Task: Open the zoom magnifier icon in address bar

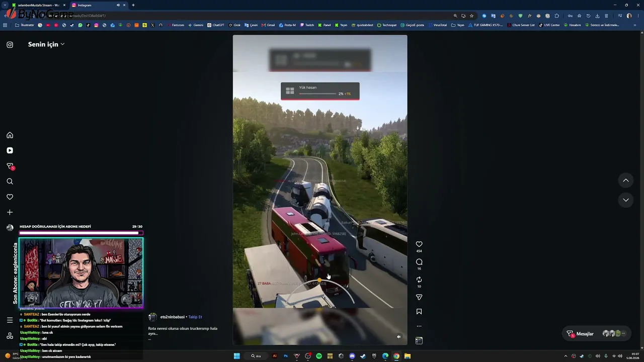Action: [455, 16]
